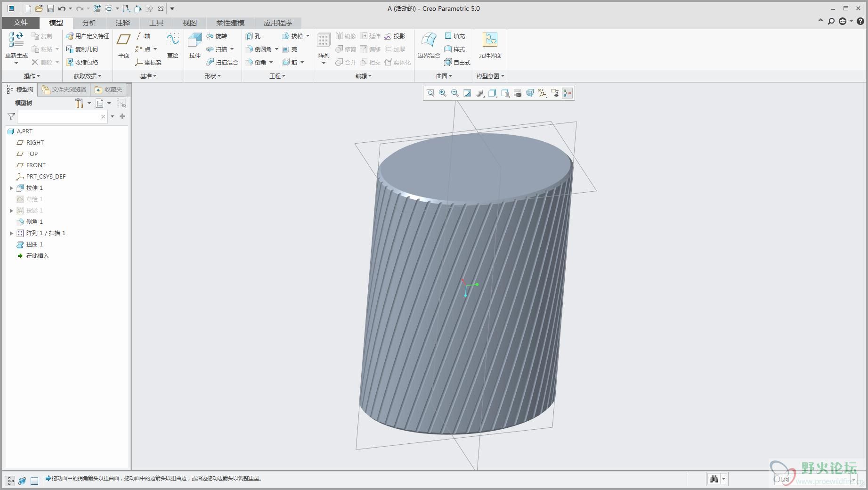Add 用户定义特征 user-defined feature
The image size is (868, 490).
(x=88, y=36)
